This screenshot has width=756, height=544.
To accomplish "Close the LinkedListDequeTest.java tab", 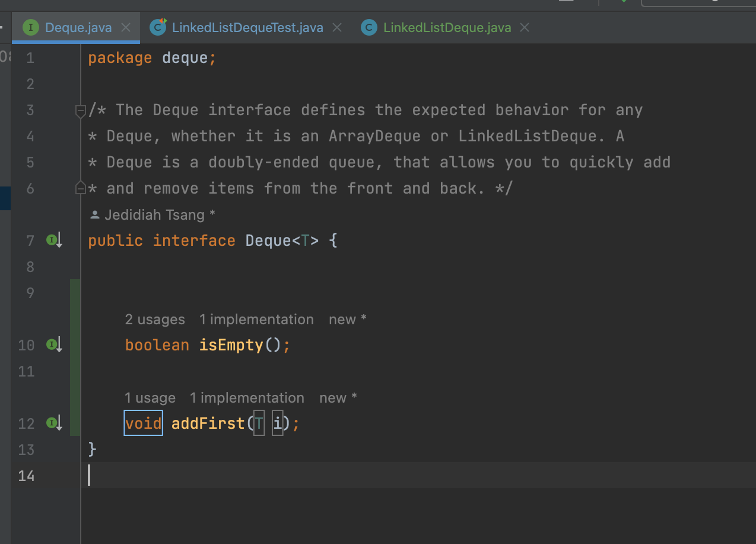I will pyautogui.click(x=337, y=27).
